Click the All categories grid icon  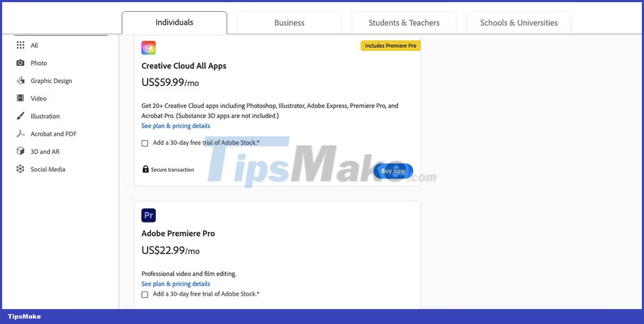pos(20,45)
